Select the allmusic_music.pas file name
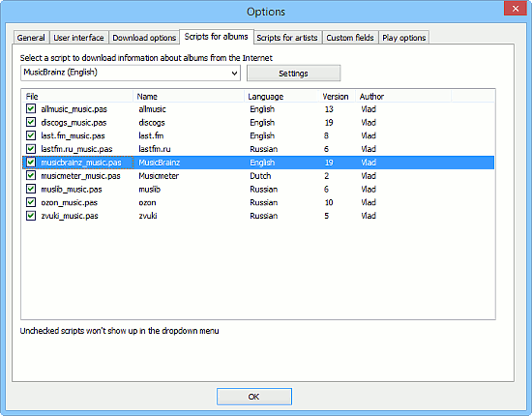 point(74,109)
